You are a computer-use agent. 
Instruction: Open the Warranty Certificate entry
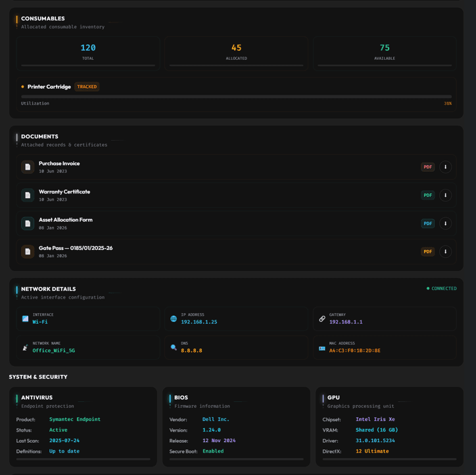(236, 195)
